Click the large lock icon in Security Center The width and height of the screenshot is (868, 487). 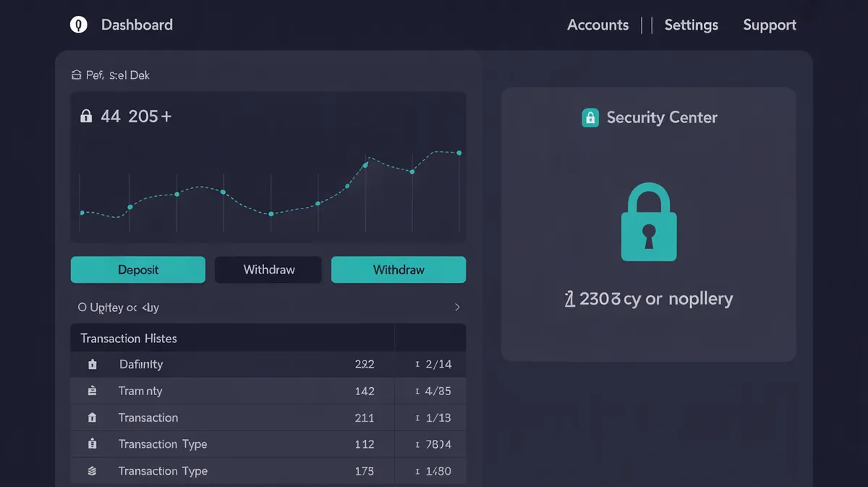pyautogui.click(x=648, y=222)
